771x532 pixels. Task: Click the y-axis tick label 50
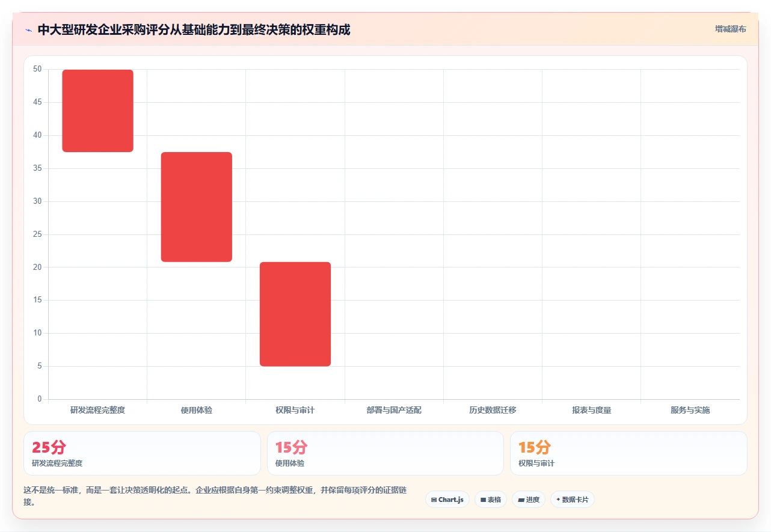[37, 69]
